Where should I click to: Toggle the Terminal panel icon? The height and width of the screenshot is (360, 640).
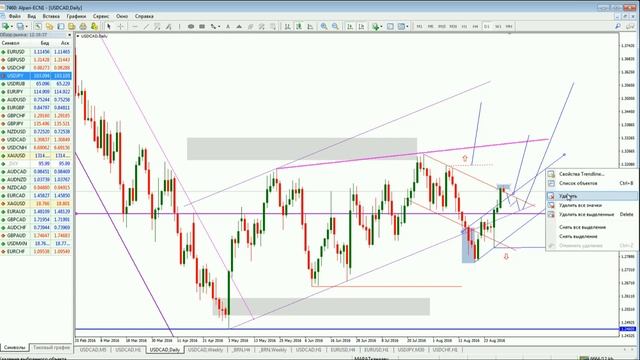[x=72, y=26]
